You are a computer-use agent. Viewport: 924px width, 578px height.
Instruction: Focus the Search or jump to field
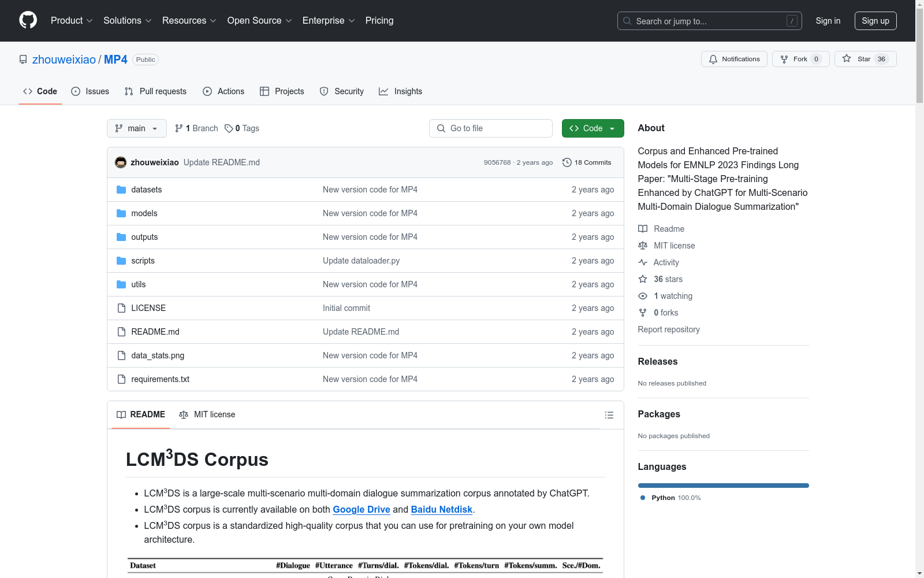pos(709,21)
